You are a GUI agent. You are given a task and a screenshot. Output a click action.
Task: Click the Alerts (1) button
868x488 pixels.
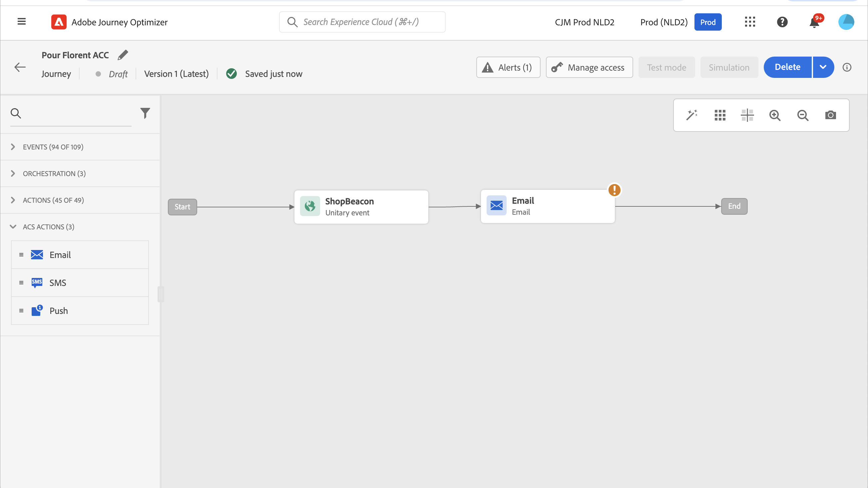click(x=508, y=67)
